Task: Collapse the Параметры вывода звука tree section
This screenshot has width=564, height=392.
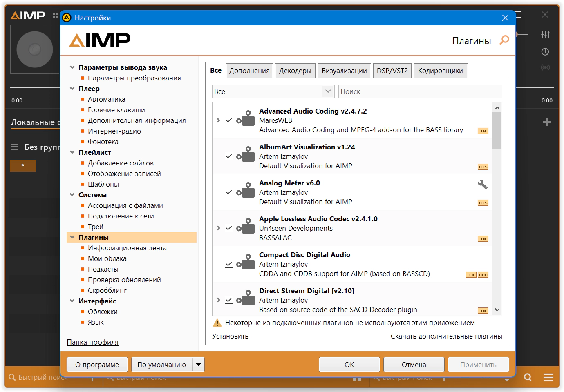Action: click(x=72, y=67)
